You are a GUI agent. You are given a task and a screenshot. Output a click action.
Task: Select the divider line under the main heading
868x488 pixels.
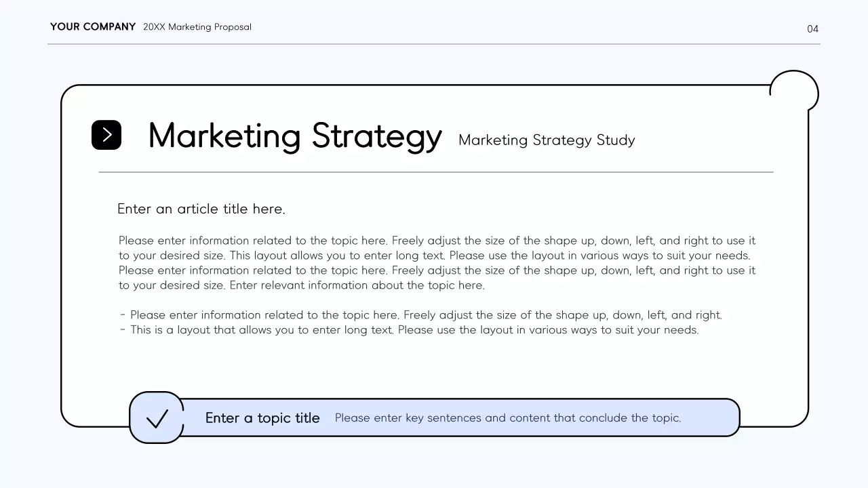pos(435,172)
